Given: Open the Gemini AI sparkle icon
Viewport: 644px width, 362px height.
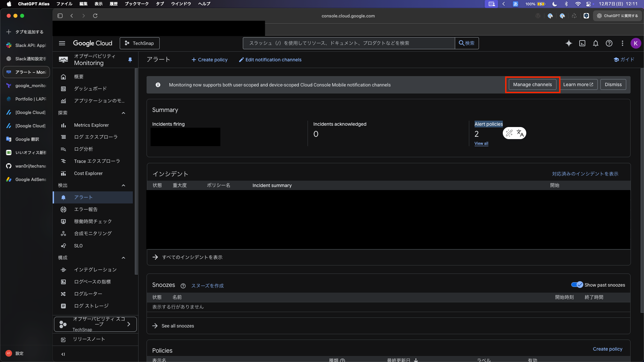Looking at the screenshot, I should 569,43.
